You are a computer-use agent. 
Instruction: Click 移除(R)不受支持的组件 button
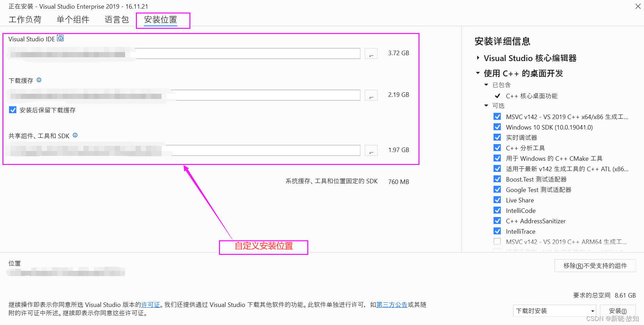(595, 266)
